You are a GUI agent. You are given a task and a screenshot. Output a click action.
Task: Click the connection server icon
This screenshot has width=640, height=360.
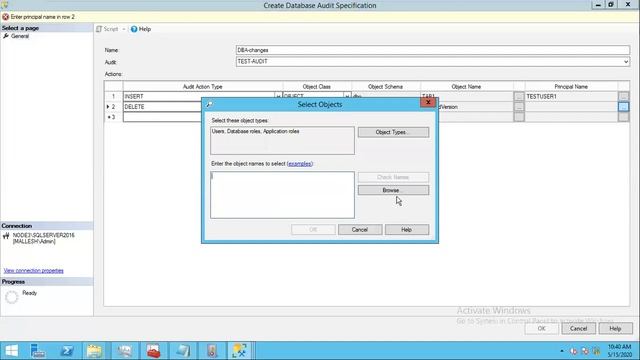tap(6, 236)
